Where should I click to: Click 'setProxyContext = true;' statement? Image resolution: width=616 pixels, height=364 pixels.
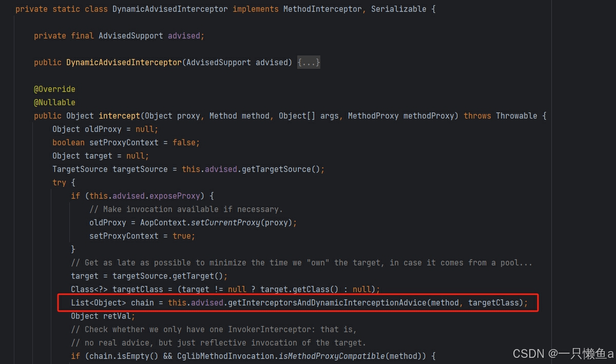142,236
